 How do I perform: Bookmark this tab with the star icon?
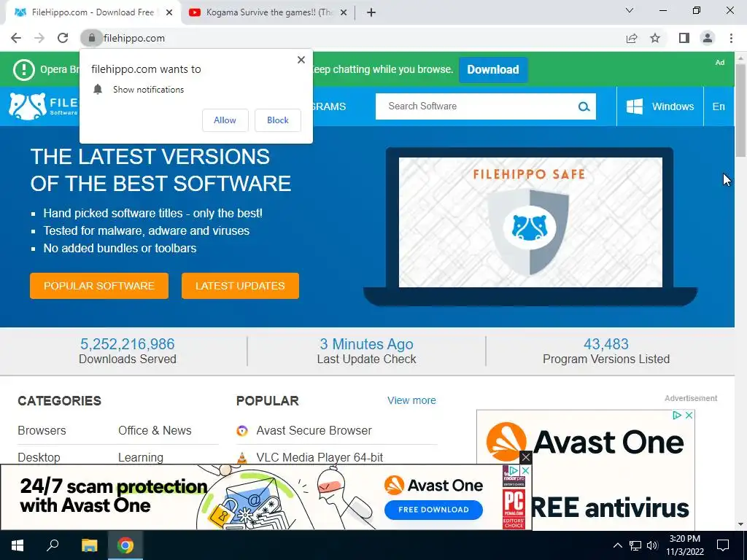[x=655, y=38]
